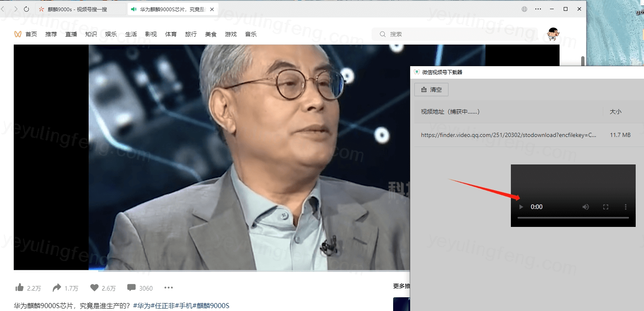Go to the 直播 section
Viewport: 644px width, 311px height.
coord(71,34)
